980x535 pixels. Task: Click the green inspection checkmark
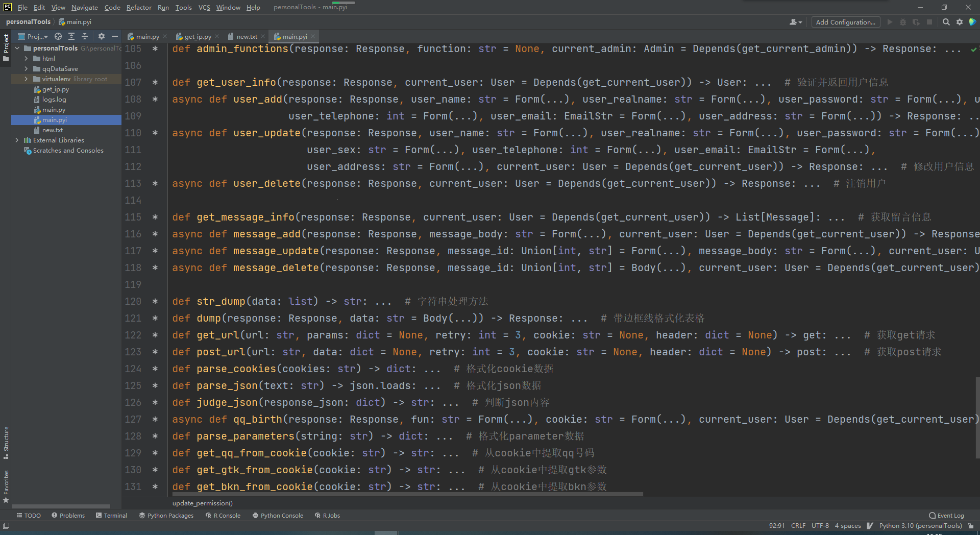pyautogui.click(x=974, y=50)
